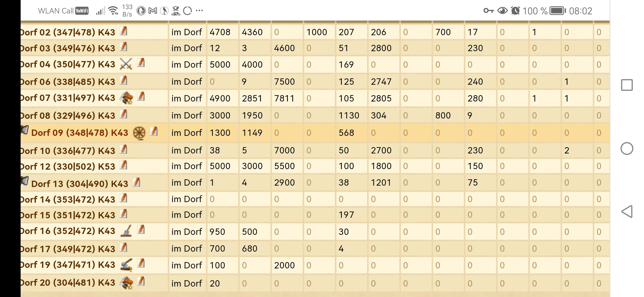
Task: Tap the Android recent apps square button
Action: (627, 85)
